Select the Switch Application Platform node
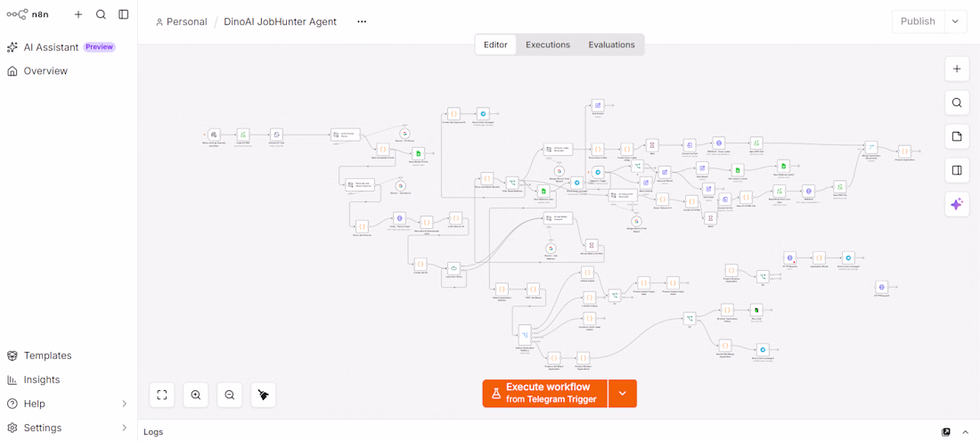The height and width of the screenshot is (441, 980). click(525, 335)
